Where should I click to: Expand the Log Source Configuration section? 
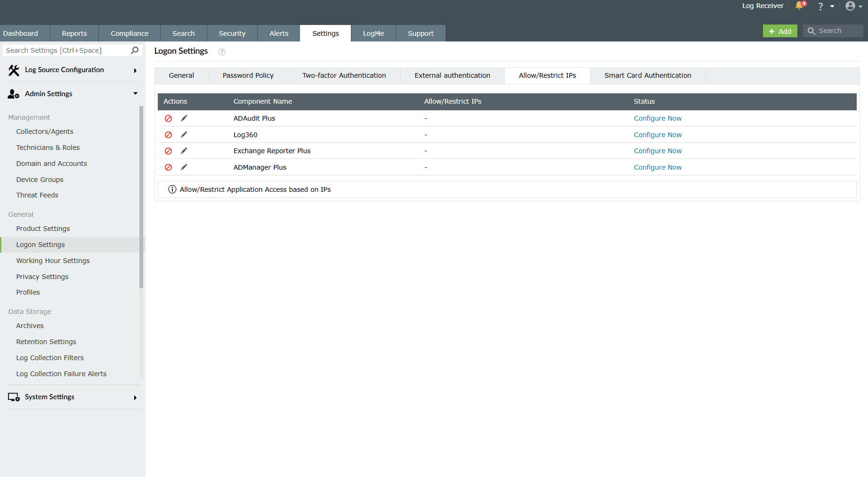135,70
